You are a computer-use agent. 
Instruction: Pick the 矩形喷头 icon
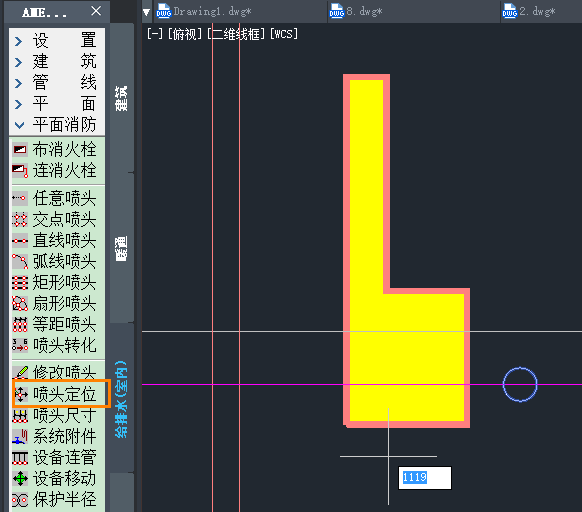click(20, 283)
